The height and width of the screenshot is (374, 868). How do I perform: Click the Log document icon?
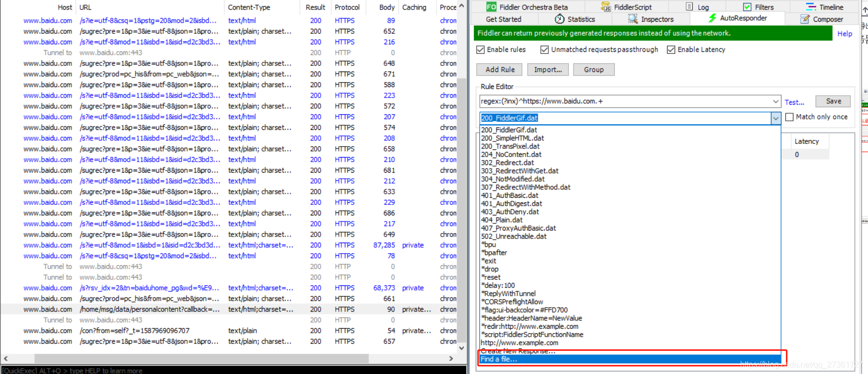689,7
